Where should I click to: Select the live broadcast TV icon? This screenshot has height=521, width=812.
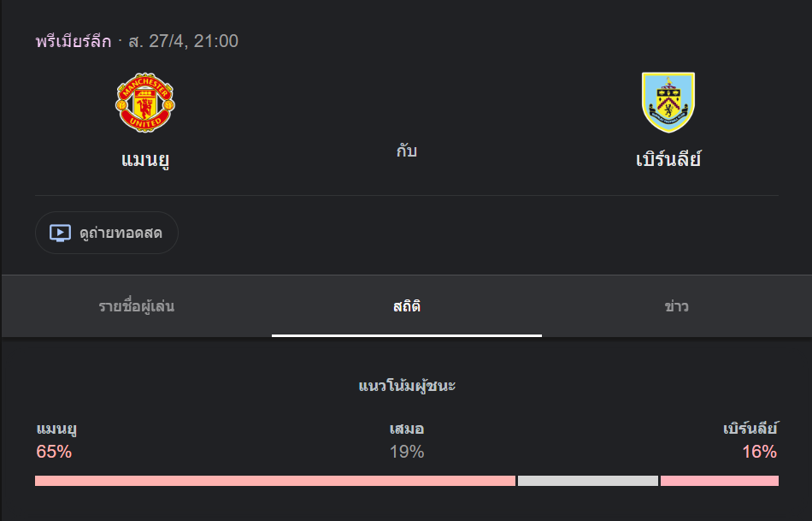click(x=59, y=232)
